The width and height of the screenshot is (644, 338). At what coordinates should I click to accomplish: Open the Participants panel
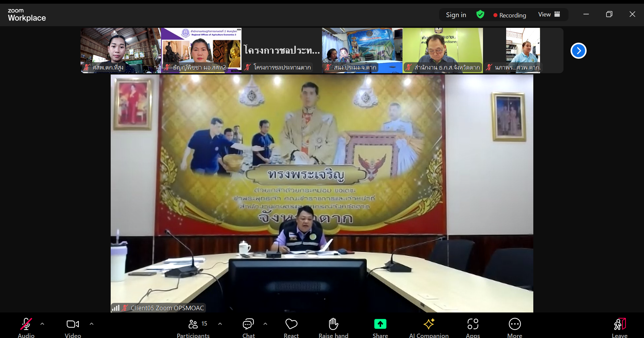pyautogui.click(x=193, y=328)
